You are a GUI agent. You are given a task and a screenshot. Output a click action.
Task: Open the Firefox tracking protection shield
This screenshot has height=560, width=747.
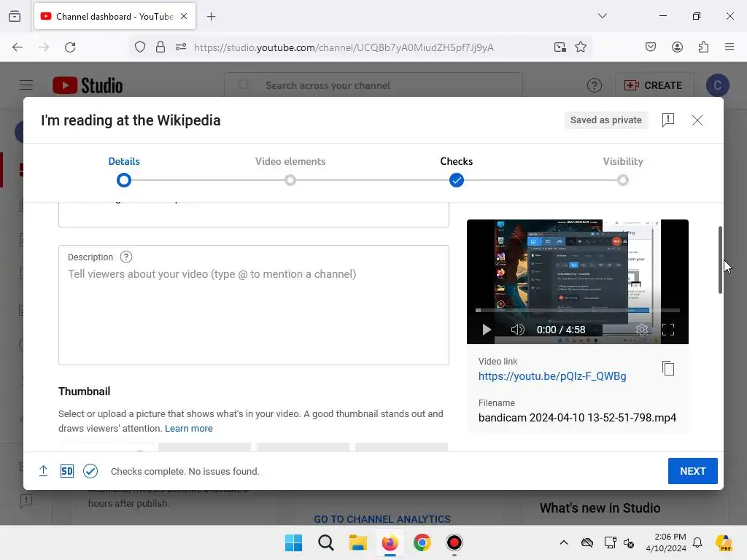tap(139, 47)
